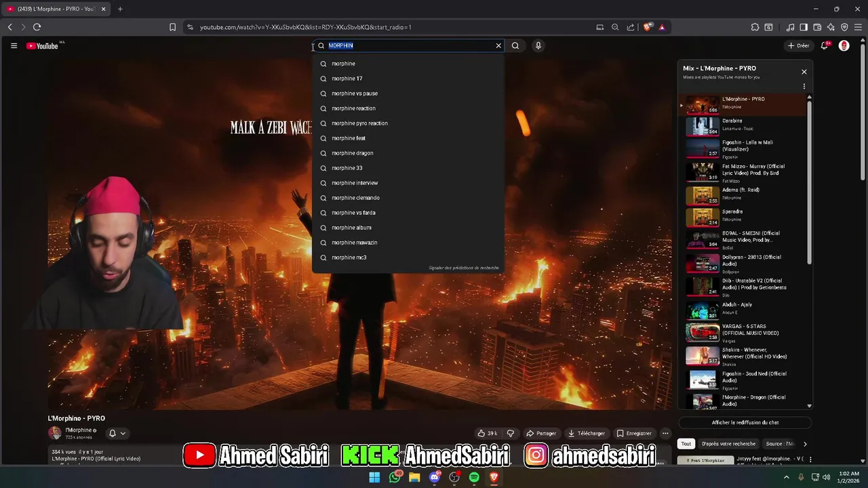
Task: Play 'Dollypran - 20813 (Official Audio)'
Action: pos(744,264)
